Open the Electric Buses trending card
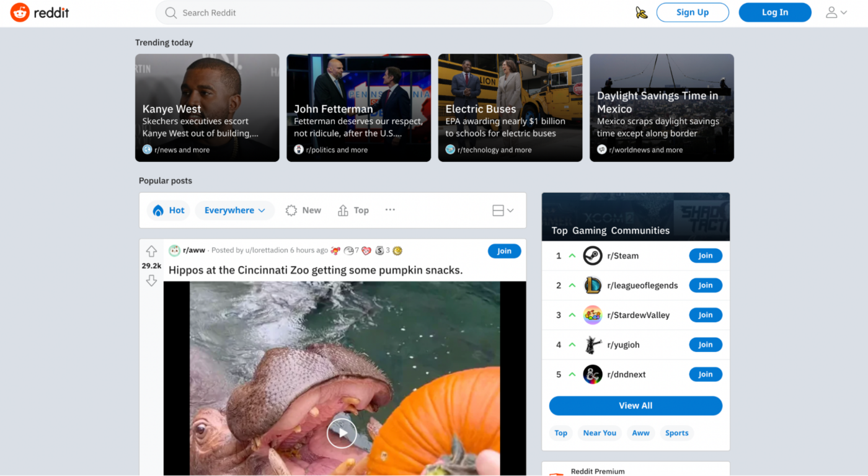 [510, 108]
